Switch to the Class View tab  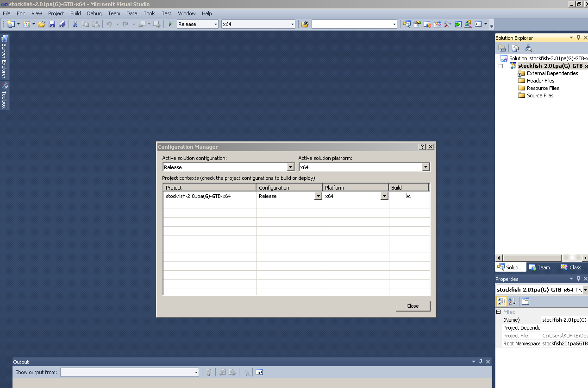click(573, 267)
